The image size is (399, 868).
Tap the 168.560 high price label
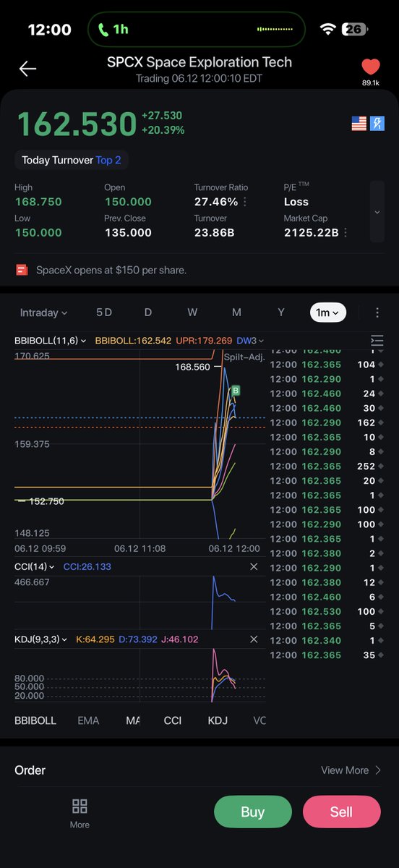[192, 367]
